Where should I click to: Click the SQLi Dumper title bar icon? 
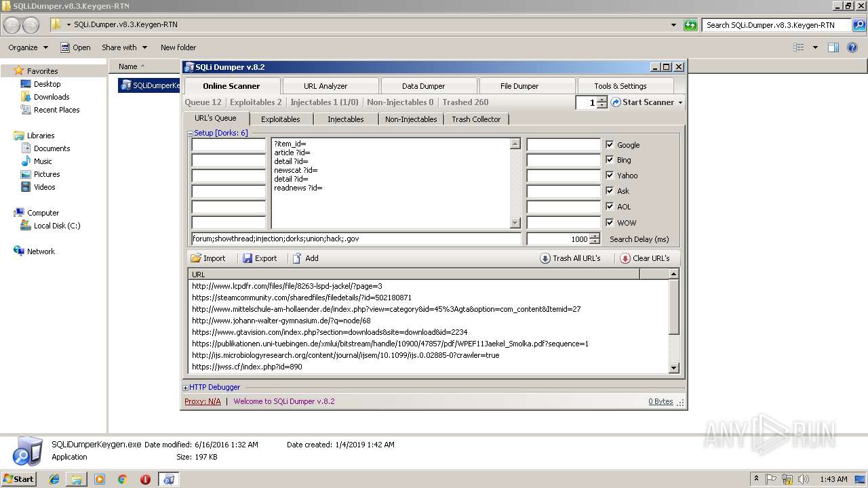(189, 67)
